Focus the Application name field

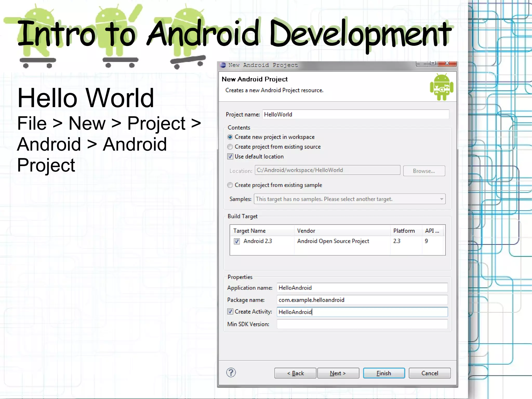362,288
